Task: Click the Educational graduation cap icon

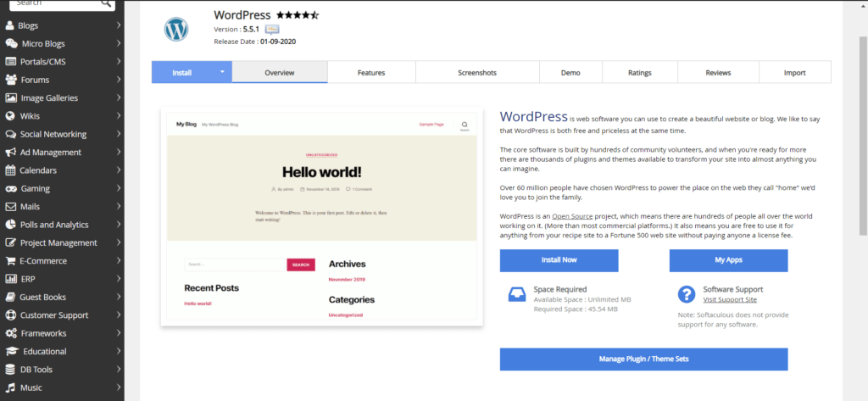Action: [12, 351]
